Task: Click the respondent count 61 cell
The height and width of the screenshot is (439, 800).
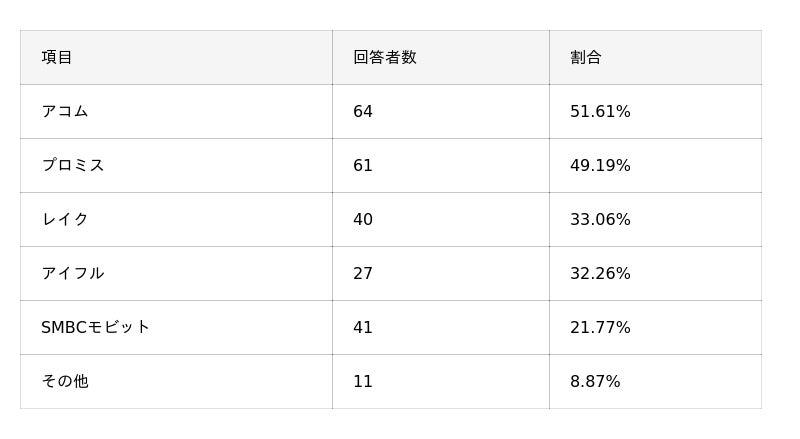Action: pos(363,166)
